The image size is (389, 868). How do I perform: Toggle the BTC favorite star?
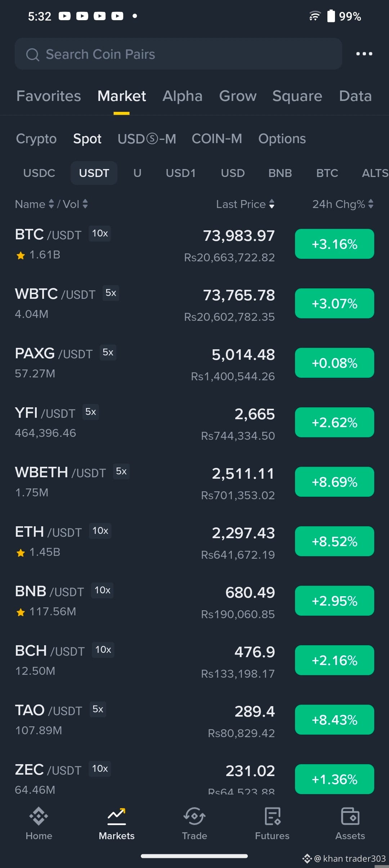(x=21, y=256)
